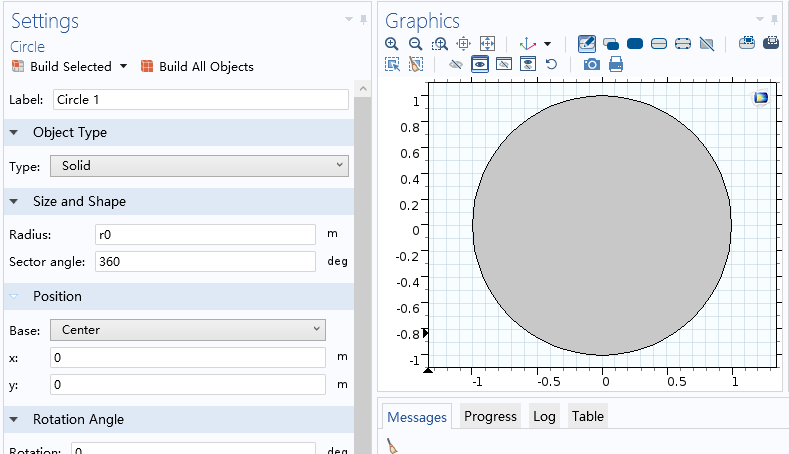This screenshot has height=454, width=789.
Task: Open the Log tab
Action: click(x=544, y=416)
